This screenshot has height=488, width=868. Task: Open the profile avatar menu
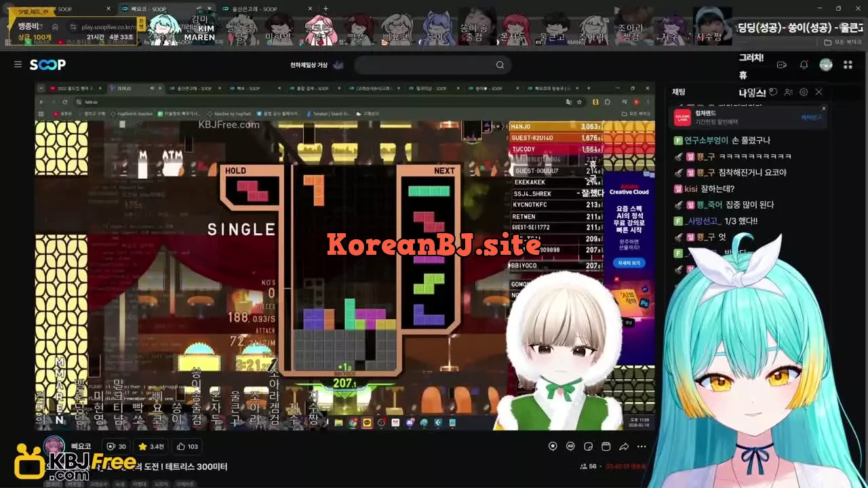825,64
